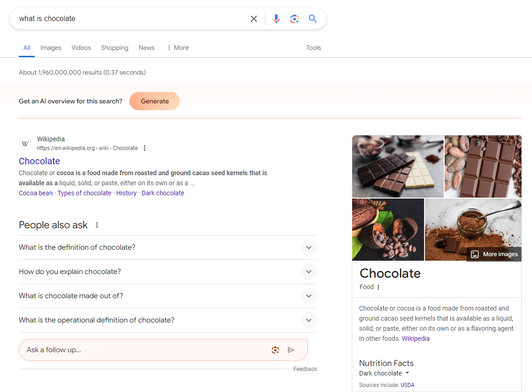Click the Wikipedia W favicon
This screenshot has width=532, height=392.
point(25,144)
